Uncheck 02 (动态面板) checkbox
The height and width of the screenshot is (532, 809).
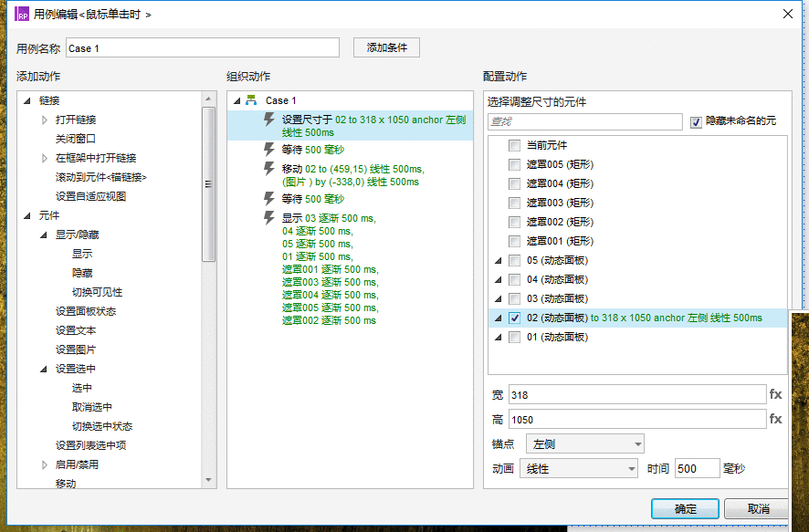(514, 318)
